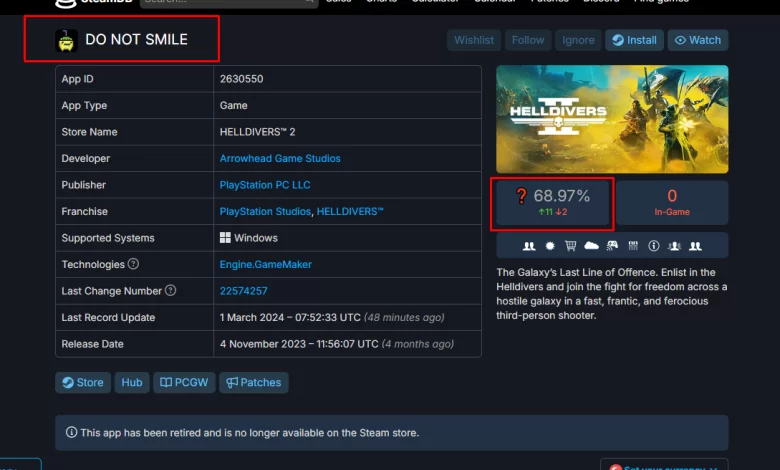Viewport: 780px width, 470px height.
Task: Click the Windows text in Supported Systems
Action: point(256,238)
